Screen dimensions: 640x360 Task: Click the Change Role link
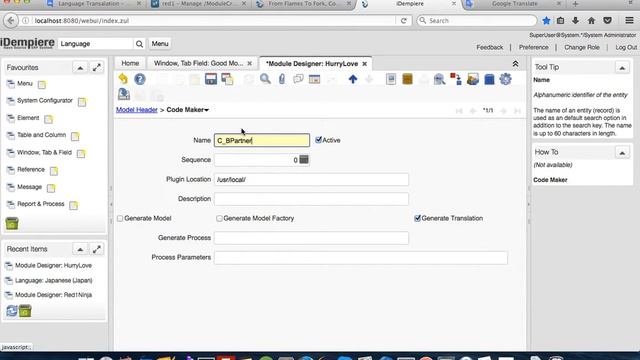click(x=582, y=47)
